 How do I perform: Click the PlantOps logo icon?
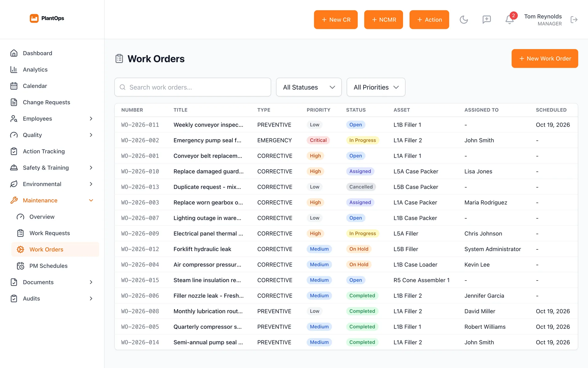click(x=34, y=18)
